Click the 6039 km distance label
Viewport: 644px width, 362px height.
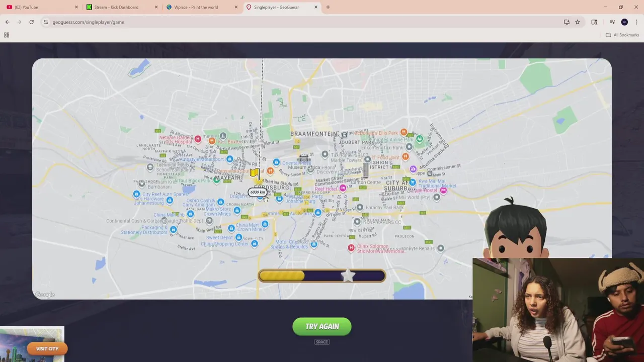pos(257,192)
